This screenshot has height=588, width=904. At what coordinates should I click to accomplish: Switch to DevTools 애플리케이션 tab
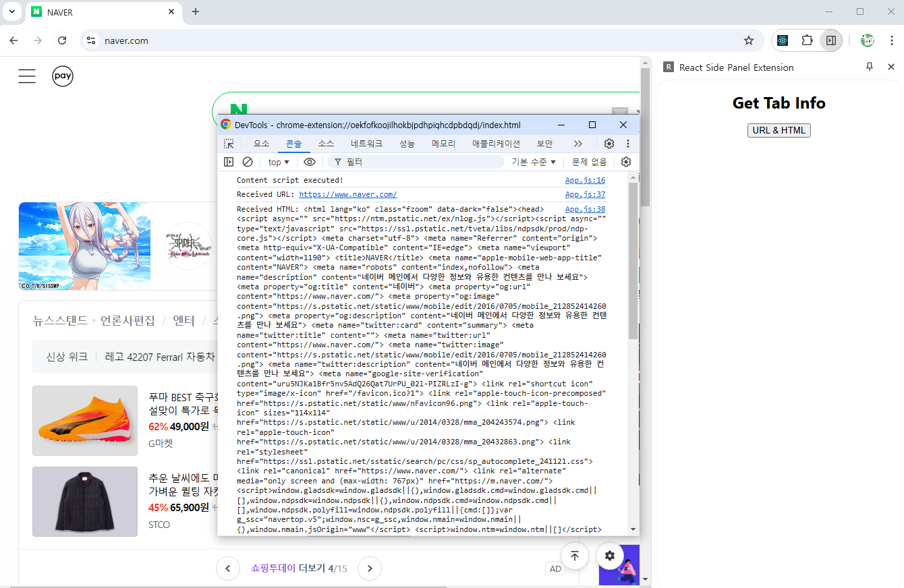(x=496, y=144)
